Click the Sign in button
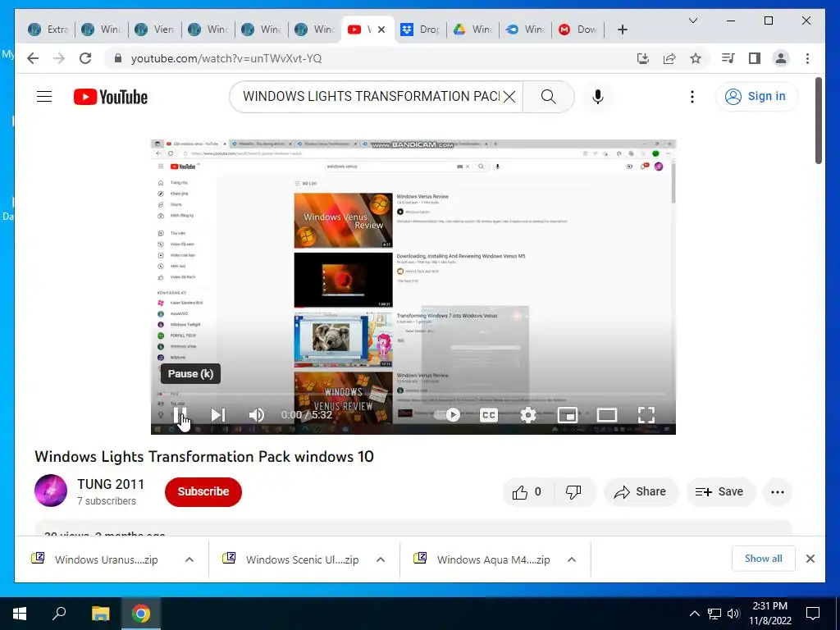This screenshot has width=840, height=630. point(756,97)
